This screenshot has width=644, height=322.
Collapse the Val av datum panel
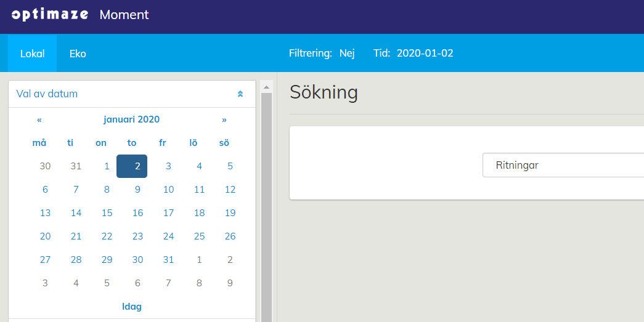[x=240, y=94]
